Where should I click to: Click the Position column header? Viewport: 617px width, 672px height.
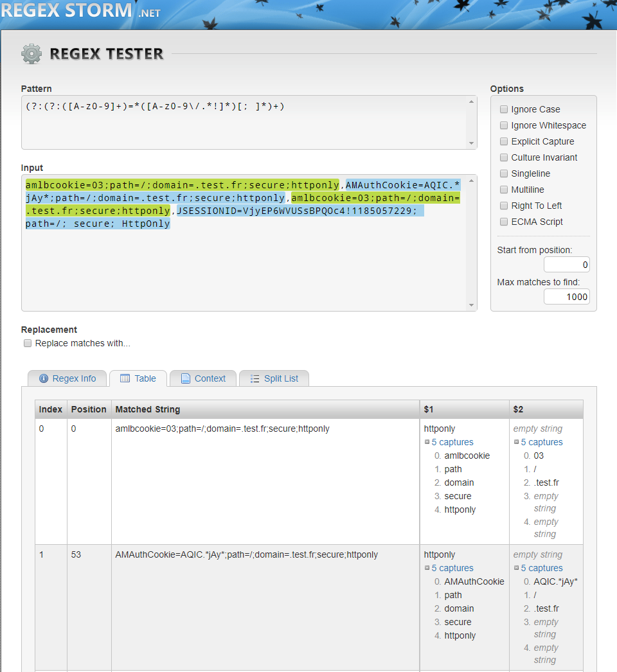pyautogui.click(x=89, y=409)
